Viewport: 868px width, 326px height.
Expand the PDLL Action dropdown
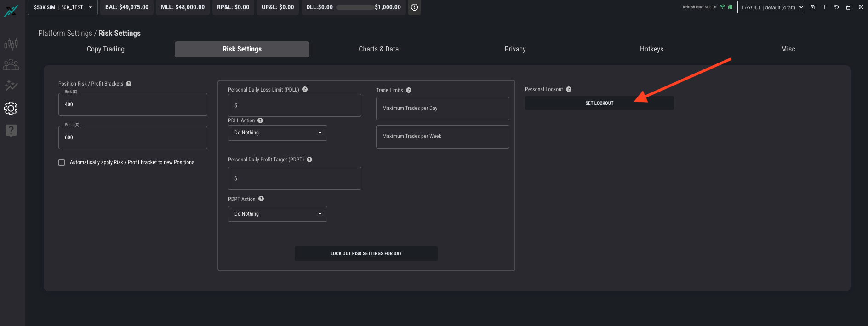(277, 133)
